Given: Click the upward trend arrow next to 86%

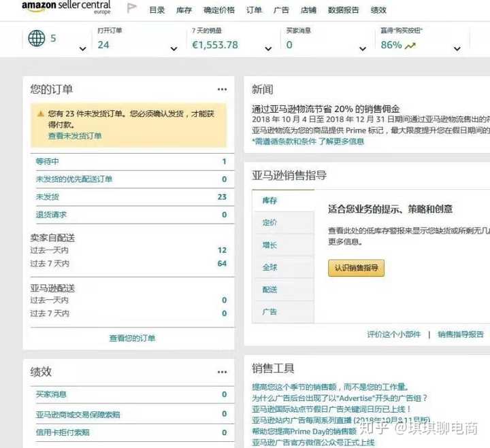Looking at the screenshot, I should [410, 46].
